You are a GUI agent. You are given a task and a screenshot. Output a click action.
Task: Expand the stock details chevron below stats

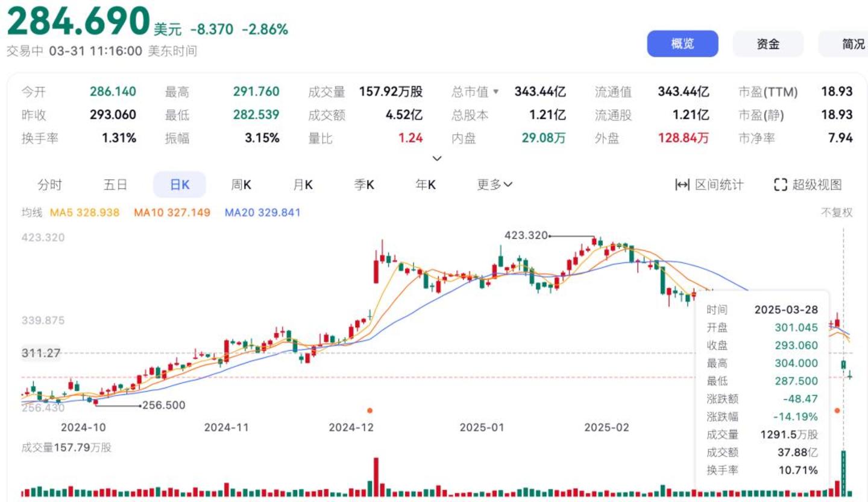coord(438,159)
